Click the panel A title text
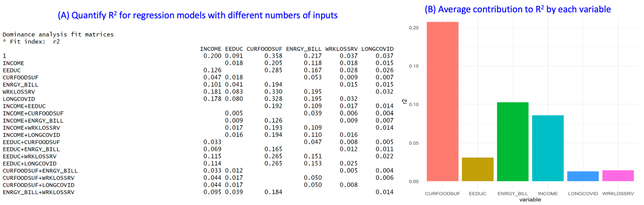 click(x=197, y=15)
